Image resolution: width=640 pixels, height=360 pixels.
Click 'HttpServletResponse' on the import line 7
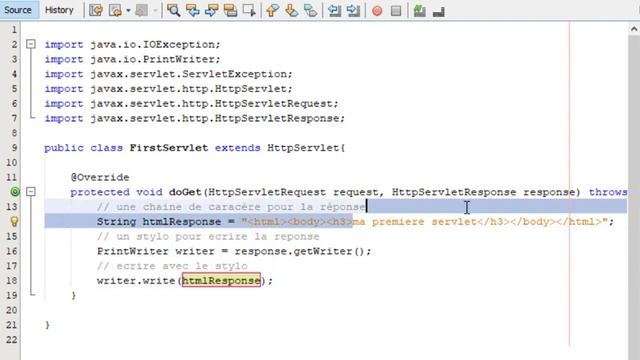(277, 118)
